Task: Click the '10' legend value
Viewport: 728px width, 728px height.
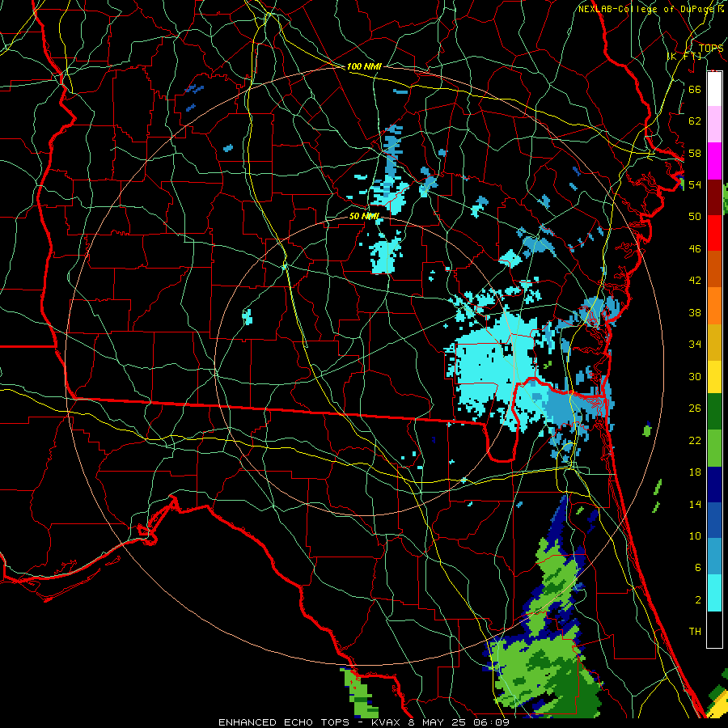Action: pyautogui.click(x=695, y=536)
